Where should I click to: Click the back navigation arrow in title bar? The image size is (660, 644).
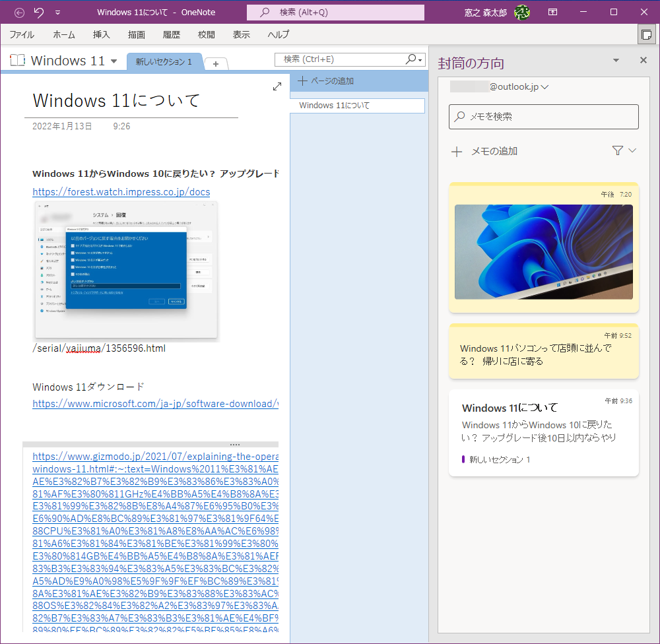point(18,11)
